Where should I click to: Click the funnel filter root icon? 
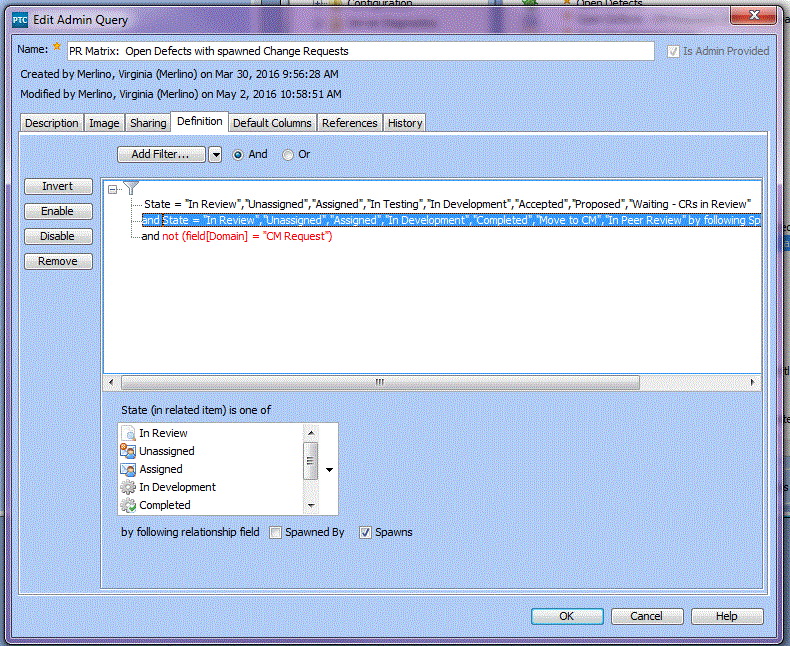131,188
